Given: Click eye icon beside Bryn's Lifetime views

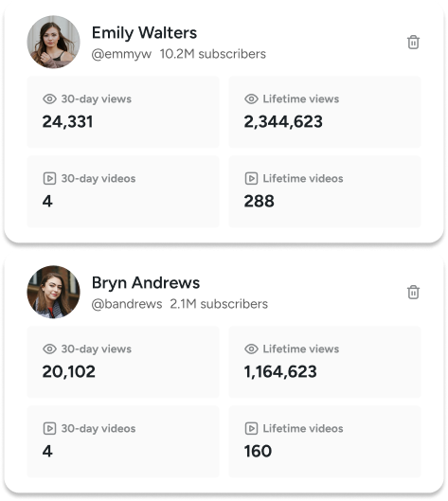Looking at the screenshot, I should [251, 349].
